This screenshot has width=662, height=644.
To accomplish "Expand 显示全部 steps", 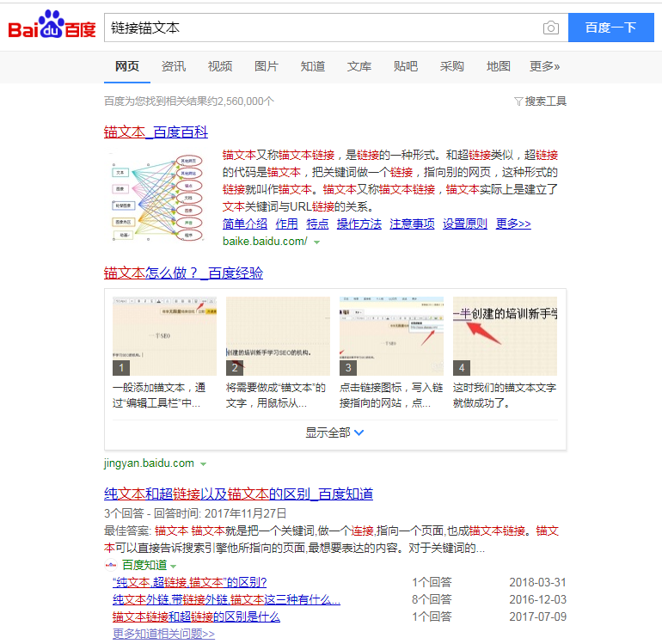I will click(x=334, y=432).
